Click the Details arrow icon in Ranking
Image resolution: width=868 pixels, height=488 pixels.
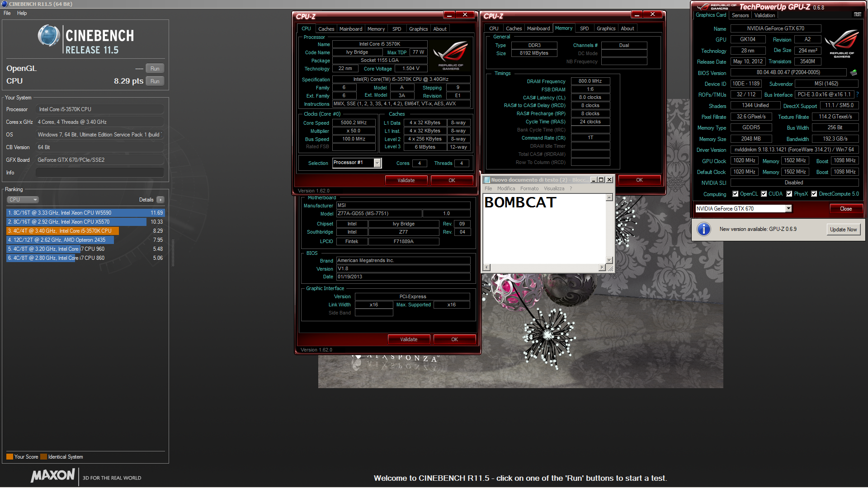[x=160, y=200]
